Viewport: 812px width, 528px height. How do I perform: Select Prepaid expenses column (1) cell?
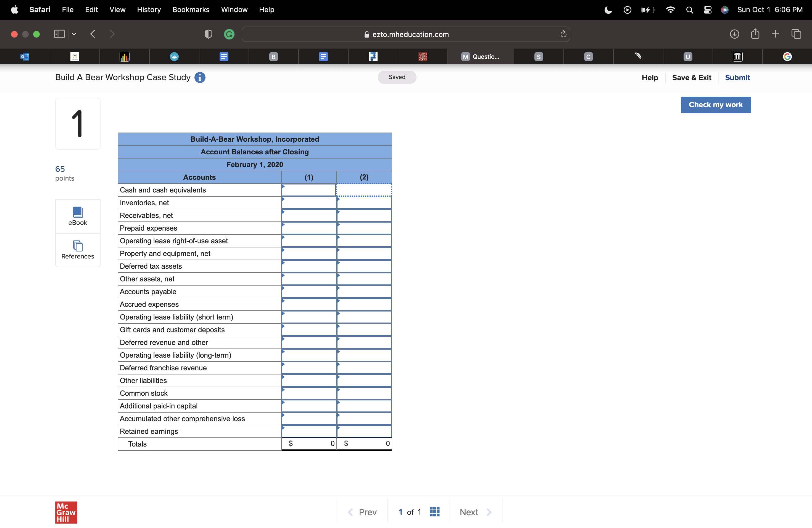point(309,228)
